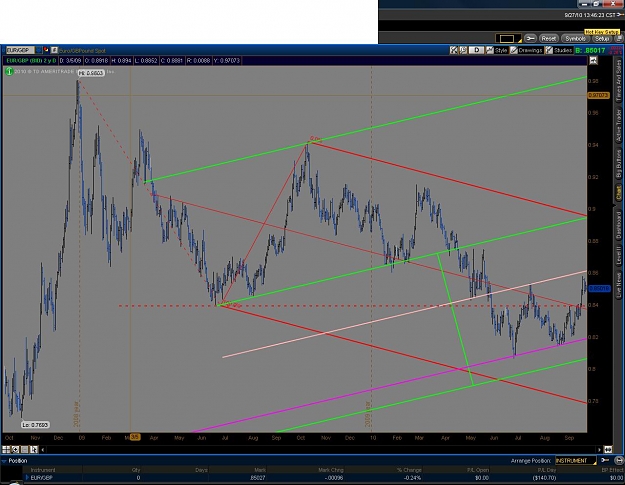Screen dimensions: 625x485
Task: Open the symbol dropdown arrow next to EUR/GBP
Action: point(39,50)
